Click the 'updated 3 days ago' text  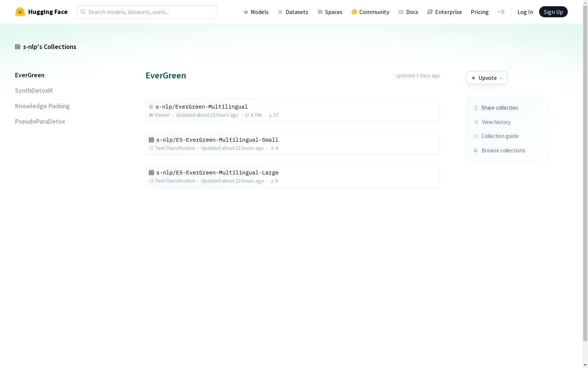coord(418,75)
